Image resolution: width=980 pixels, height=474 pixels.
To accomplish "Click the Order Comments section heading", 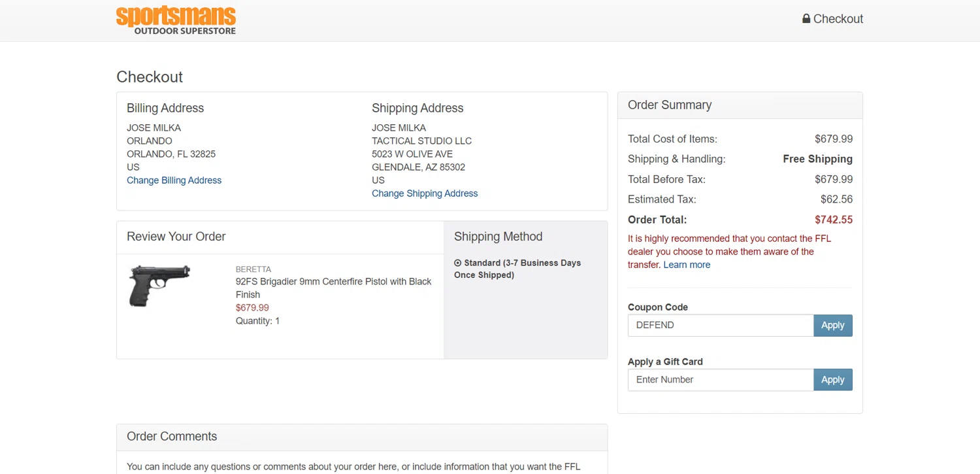I will (172, 437).
